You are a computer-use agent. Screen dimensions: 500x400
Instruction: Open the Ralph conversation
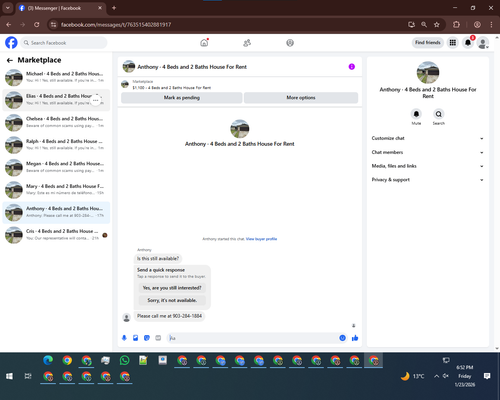[x=56, y=145]
